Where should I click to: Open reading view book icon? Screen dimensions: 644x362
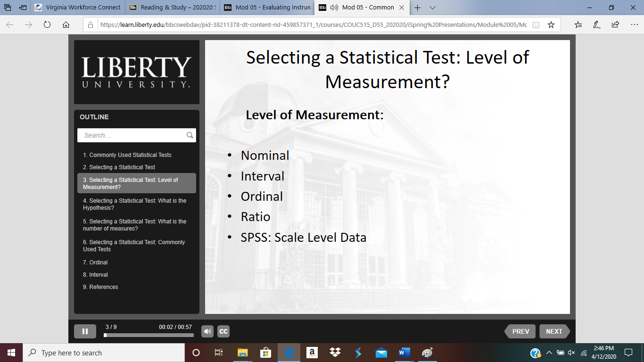(536, 25)
